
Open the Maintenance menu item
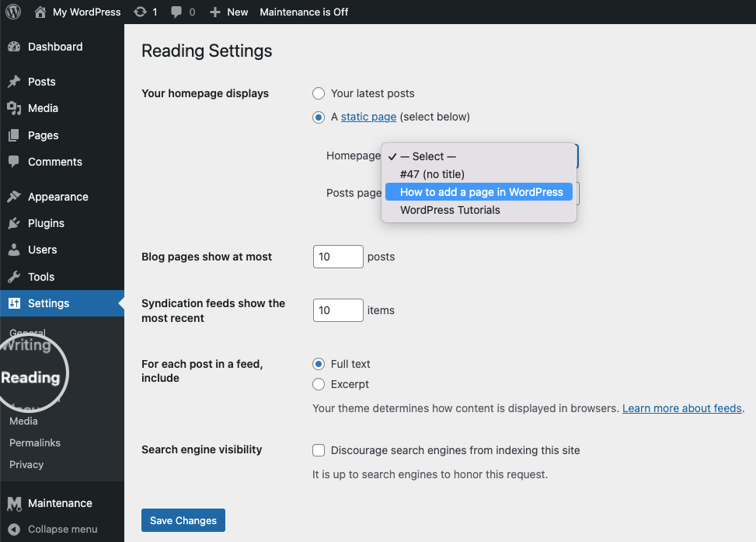(62, 503)
